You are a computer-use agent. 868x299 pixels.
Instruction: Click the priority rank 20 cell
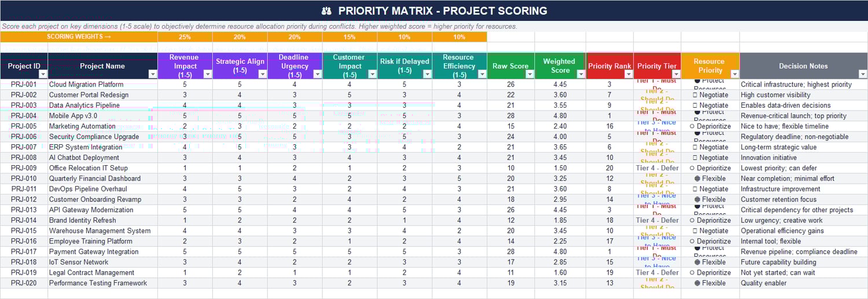pyautogui.click(x=609, y=168)
